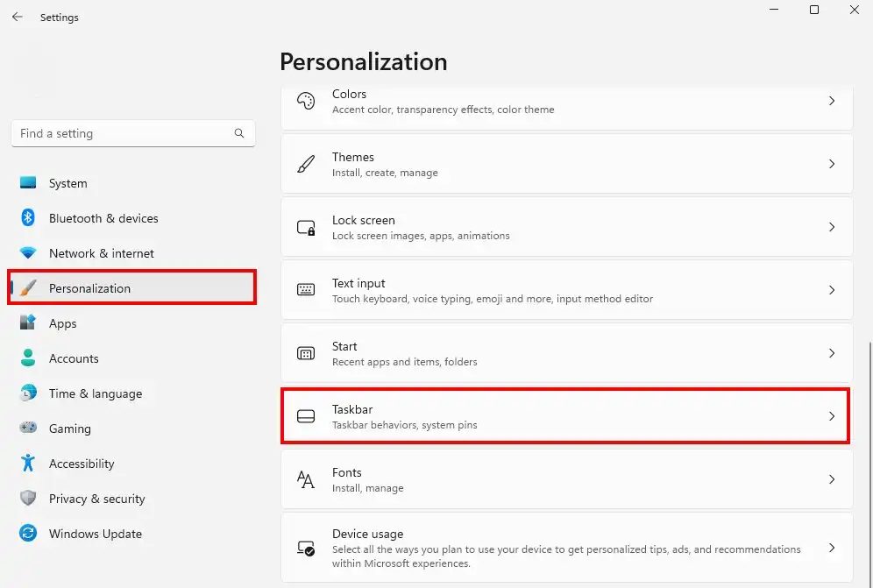Click the Bluetooth & devices icon
The height and width of the screenshot is (588, 873).
[x=28, y=217]
